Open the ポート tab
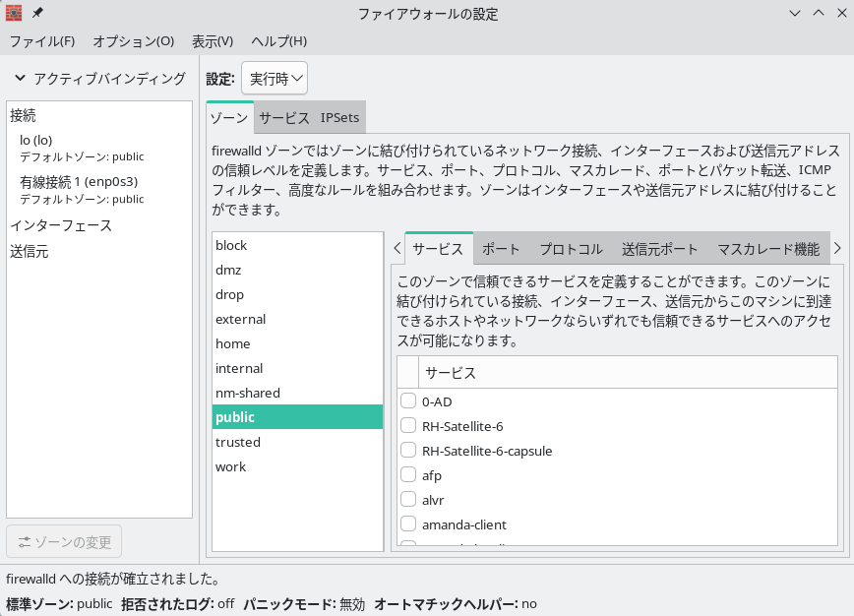Image resolution: width=854 pixels, height=616 pixels. 501,249
